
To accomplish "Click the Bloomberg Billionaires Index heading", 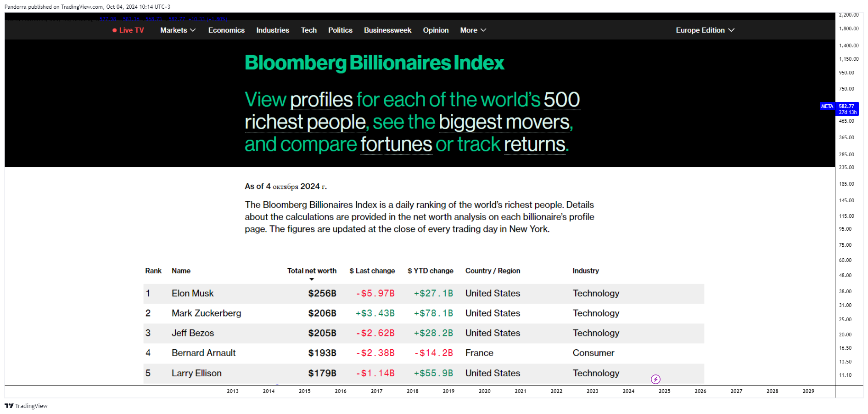I will click(x=375, y=63).
